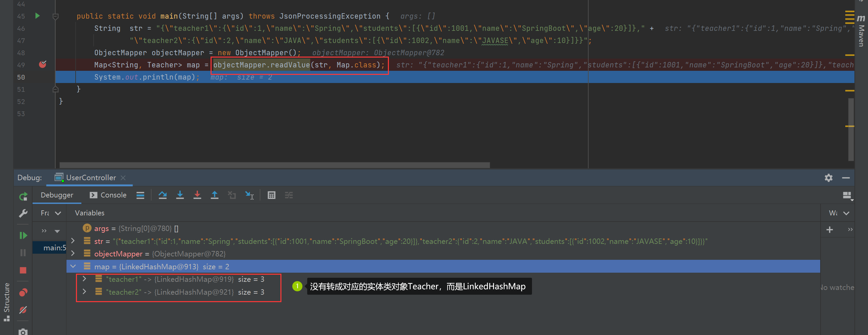Pause the program
The height and width of the screenshot is (335, 868).
[x=23, y=253]
